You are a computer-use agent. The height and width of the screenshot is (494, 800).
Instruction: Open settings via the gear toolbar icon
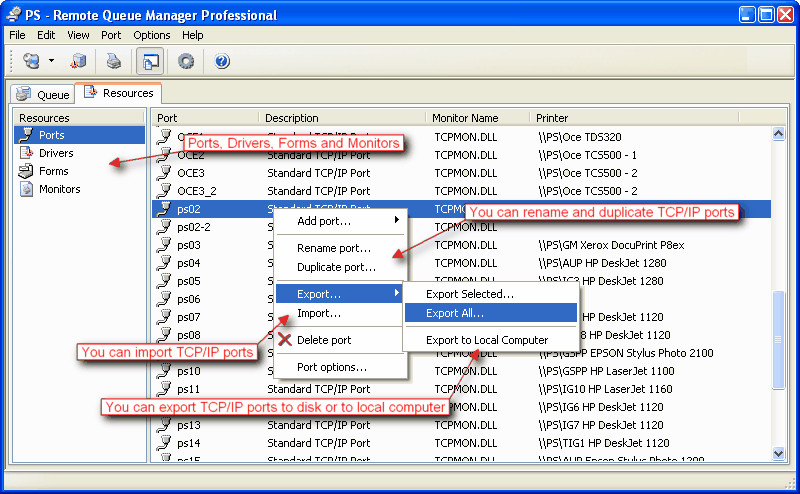(x=186, y=61)
